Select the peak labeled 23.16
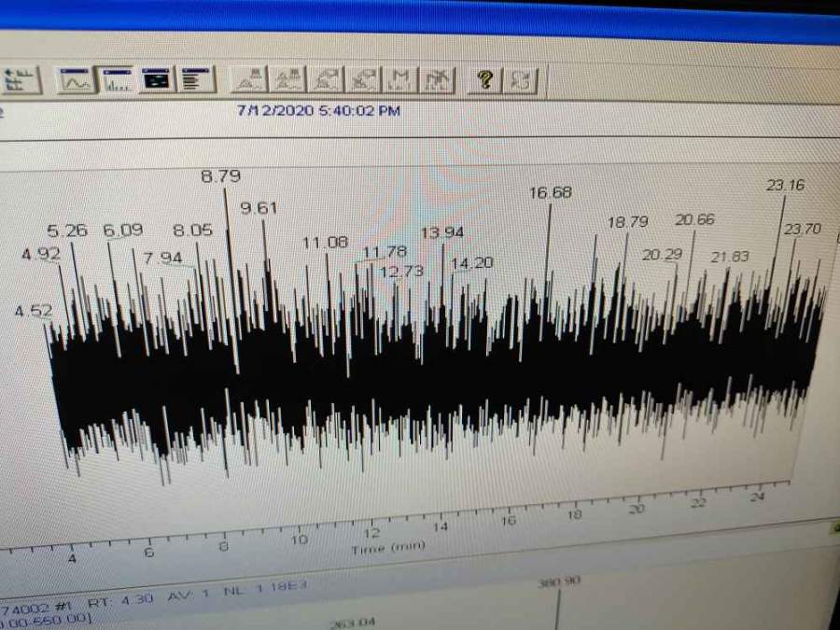Screen dimensions: 840x630 pos(785,186)
